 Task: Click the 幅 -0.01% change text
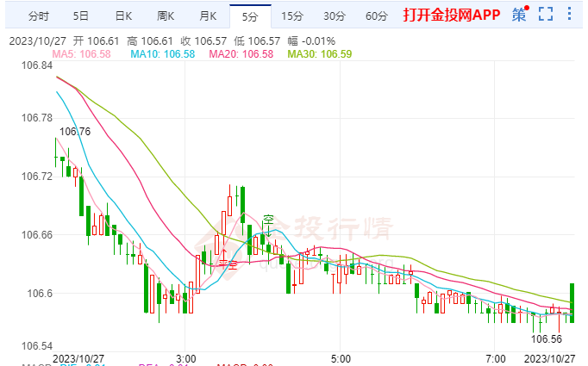[311, 40]
